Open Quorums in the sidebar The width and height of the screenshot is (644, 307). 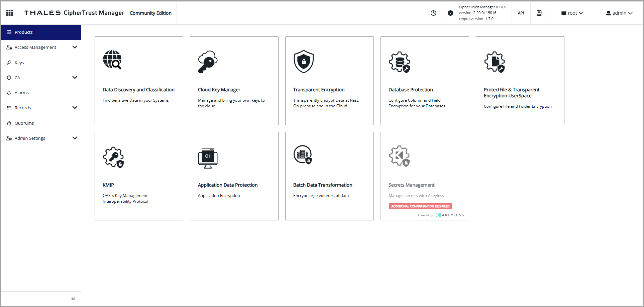pos(41,123)
